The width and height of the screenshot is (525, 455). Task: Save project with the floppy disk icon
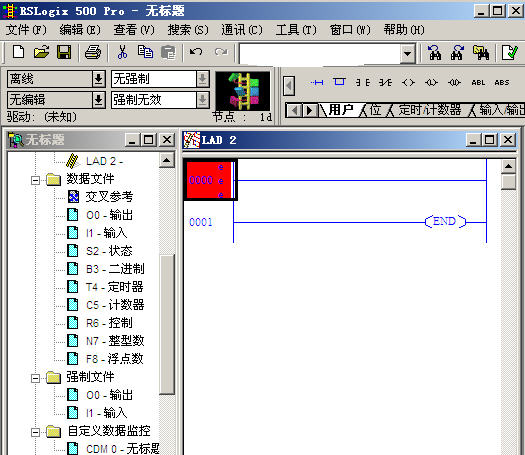tap(64, 52)
